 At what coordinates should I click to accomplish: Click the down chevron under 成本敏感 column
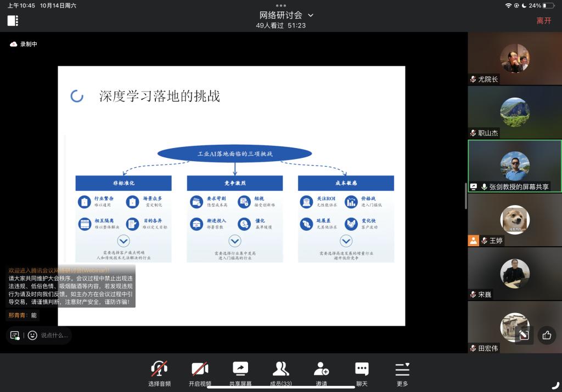click(x=346, y=241)
